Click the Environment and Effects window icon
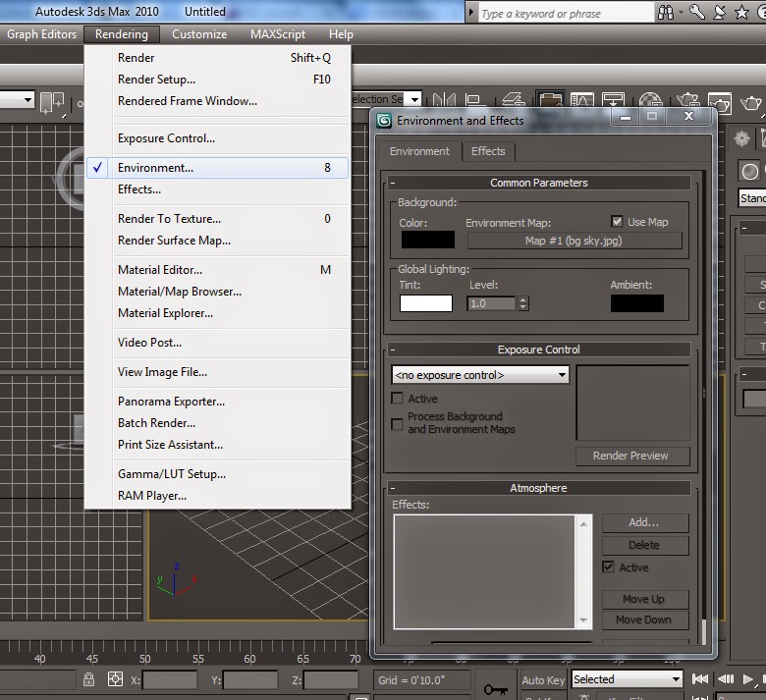This screenshot has width=766, height=700. 384,121
